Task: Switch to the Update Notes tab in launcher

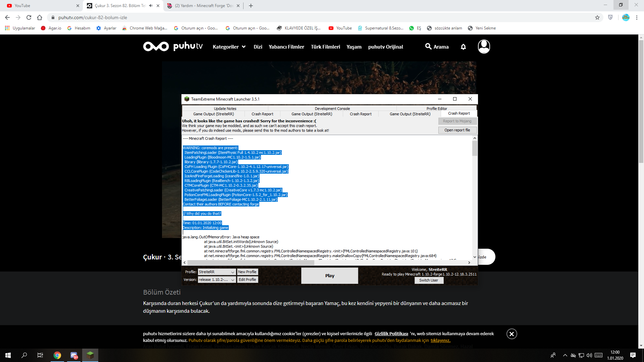Action: (x=225, y=109)
